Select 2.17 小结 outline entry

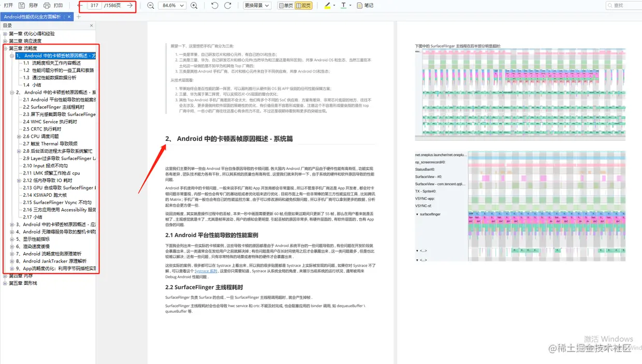tap(33, 217)
